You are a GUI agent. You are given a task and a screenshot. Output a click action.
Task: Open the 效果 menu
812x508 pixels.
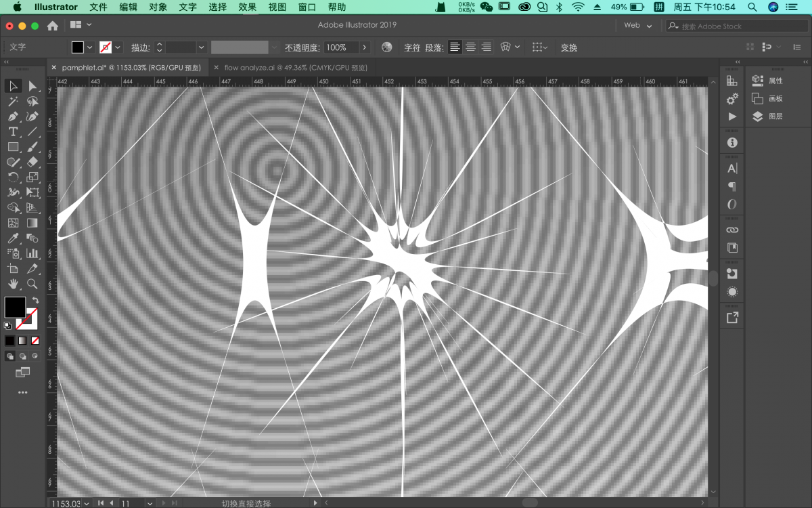click(x=248, y=7)
